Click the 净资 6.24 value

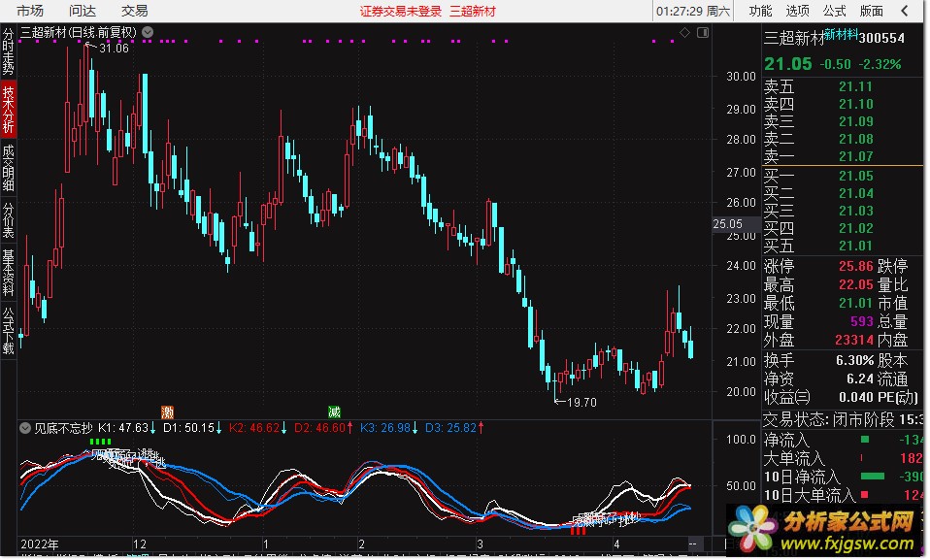tap(860, 379)
